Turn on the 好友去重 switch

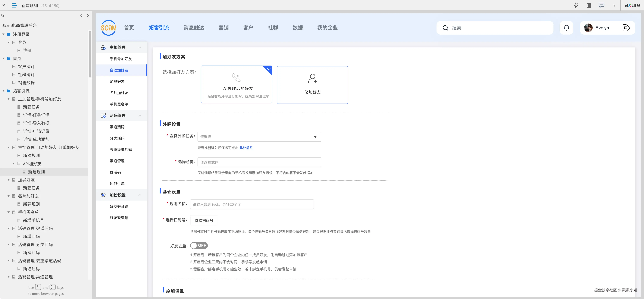pos(199,245)
